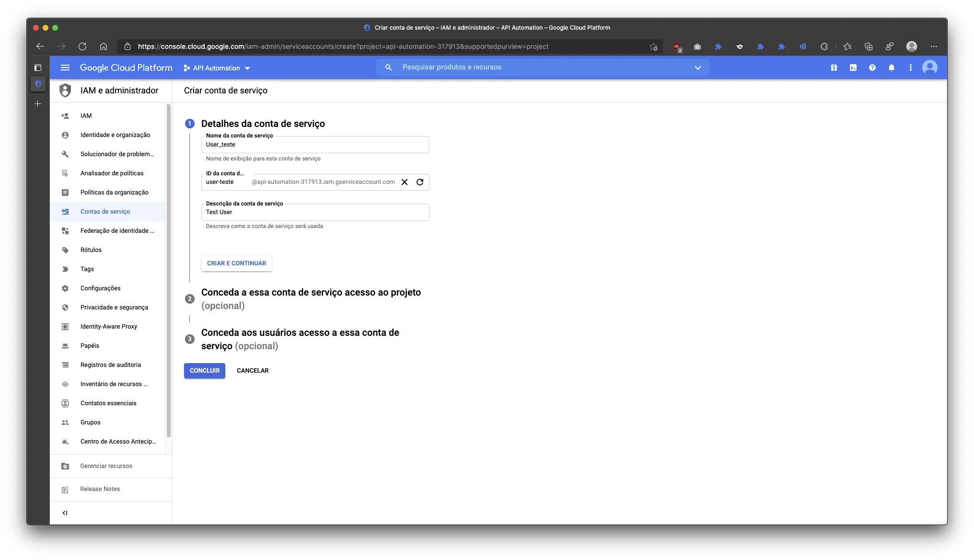Open Identity-Aware Proxy in sidebar
This screenshot has height=560, width=974.
coord(107,327)
